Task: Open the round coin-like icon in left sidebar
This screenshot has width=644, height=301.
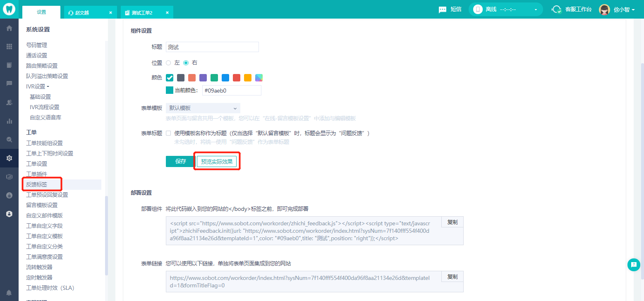Action: pos(9,195)
